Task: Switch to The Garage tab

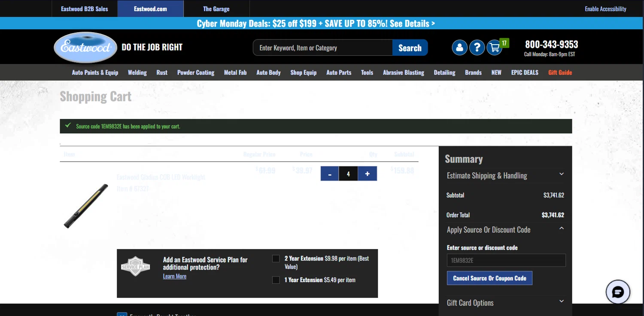Action: 216,9
